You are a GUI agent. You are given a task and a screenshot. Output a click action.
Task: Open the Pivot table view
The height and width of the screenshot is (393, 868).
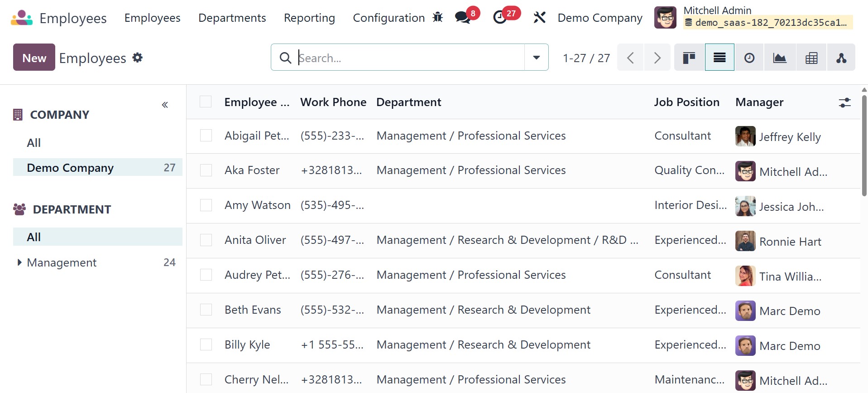pos(811,58)
